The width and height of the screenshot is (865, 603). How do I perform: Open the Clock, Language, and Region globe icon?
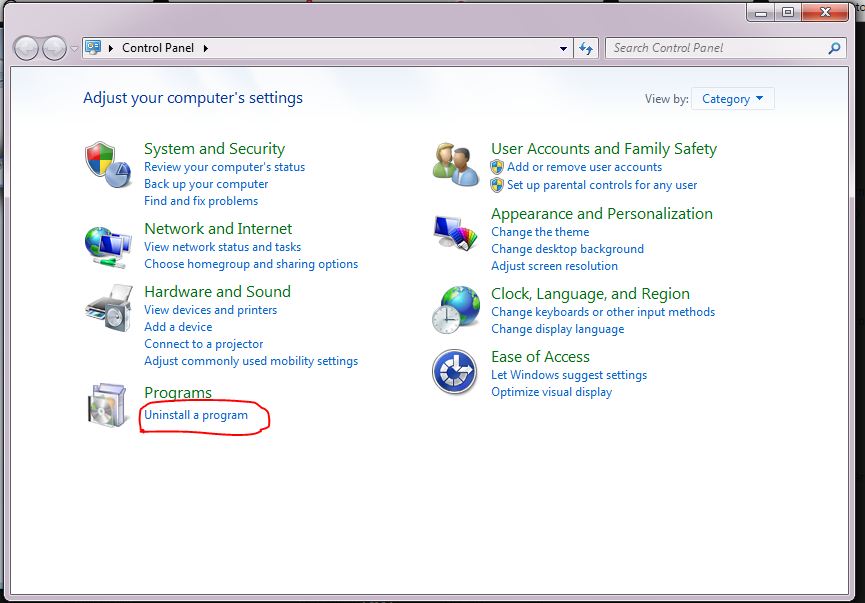(456, 309)
